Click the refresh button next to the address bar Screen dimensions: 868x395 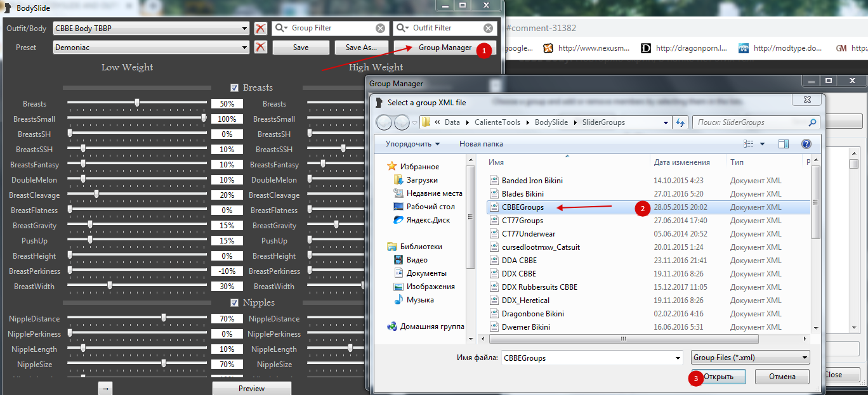pyautogui.click(x=681, y=122)
